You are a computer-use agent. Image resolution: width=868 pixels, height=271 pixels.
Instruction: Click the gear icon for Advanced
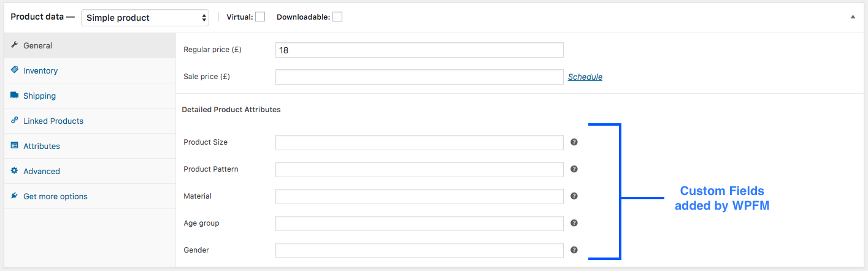click(15, 171)
